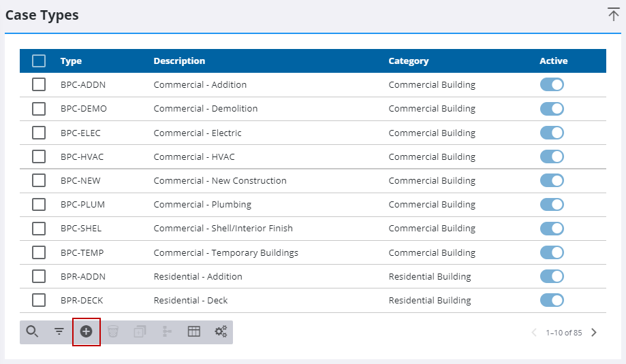Open the BPC-HVAC case type row
This screenshot has width=626, height=364.
[81, 157]
